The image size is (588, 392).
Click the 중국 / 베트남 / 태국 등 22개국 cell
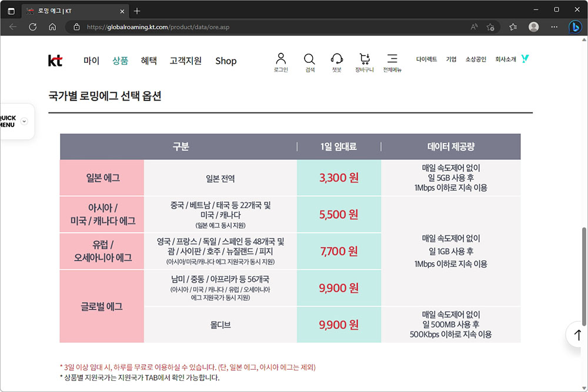click(220, 215)
